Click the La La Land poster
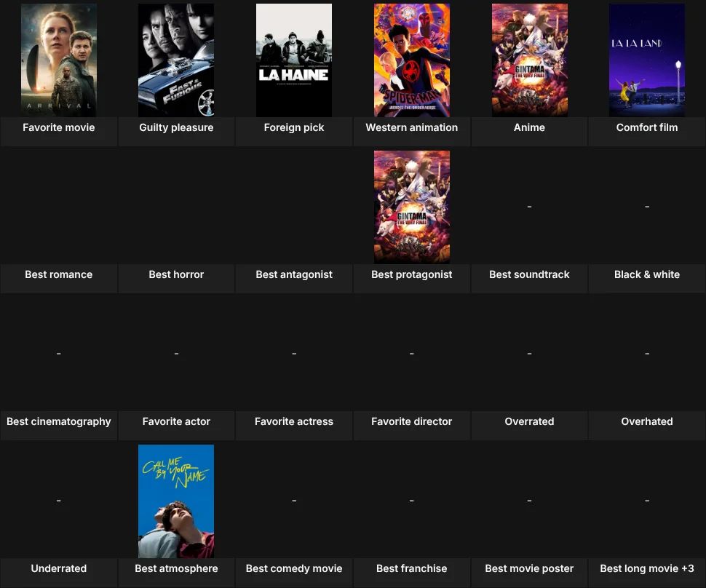The width and height of the screenshot is (706, 588). pos(647,60)
